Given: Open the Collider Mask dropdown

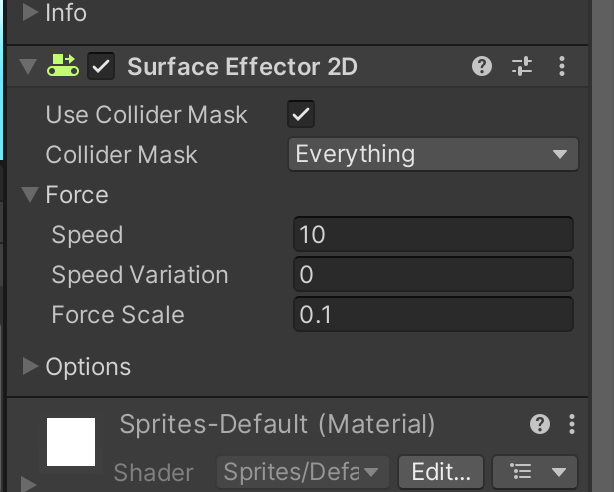Looking at the screenshot, I should [433, 154].
